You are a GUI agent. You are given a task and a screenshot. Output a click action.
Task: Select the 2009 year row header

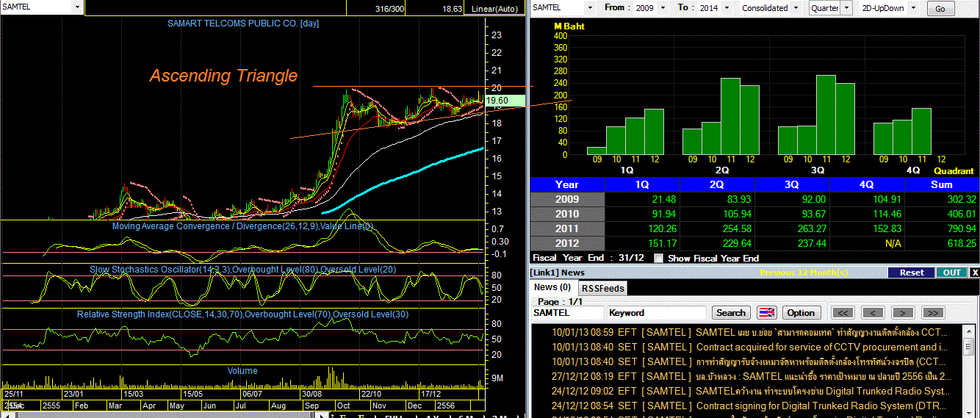(x=567, y=199)
